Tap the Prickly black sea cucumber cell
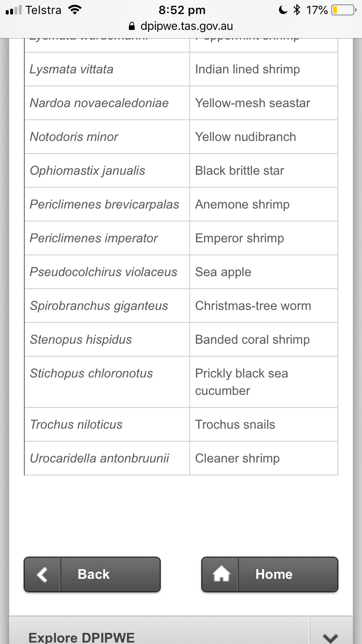This screenshot has width=362, height=644. point(264,382)
